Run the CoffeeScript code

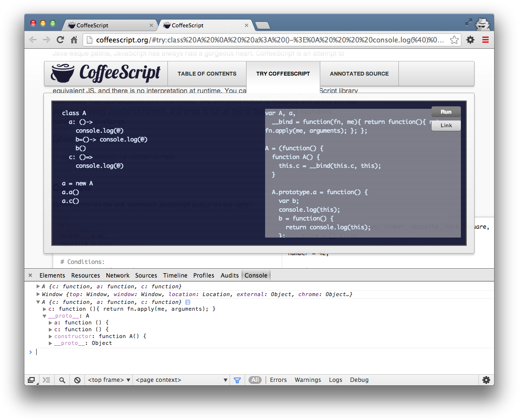click(446, 112)
